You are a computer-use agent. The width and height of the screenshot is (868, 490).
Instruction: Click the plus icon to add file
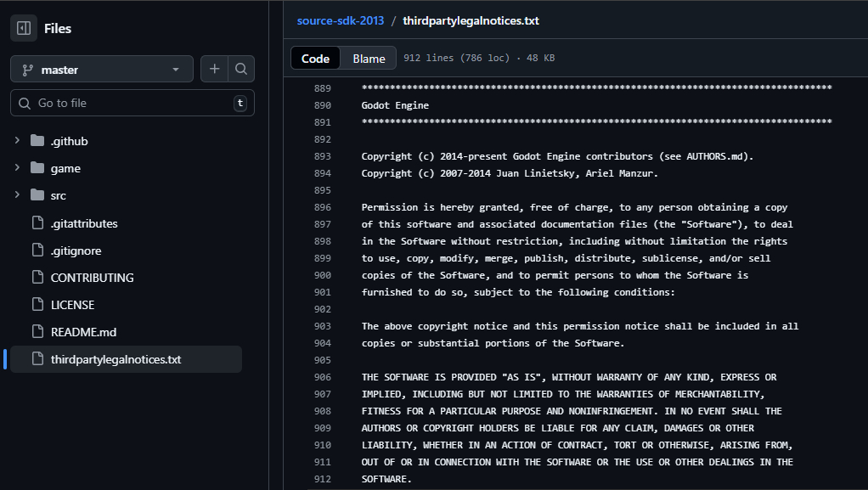point(214,70)
